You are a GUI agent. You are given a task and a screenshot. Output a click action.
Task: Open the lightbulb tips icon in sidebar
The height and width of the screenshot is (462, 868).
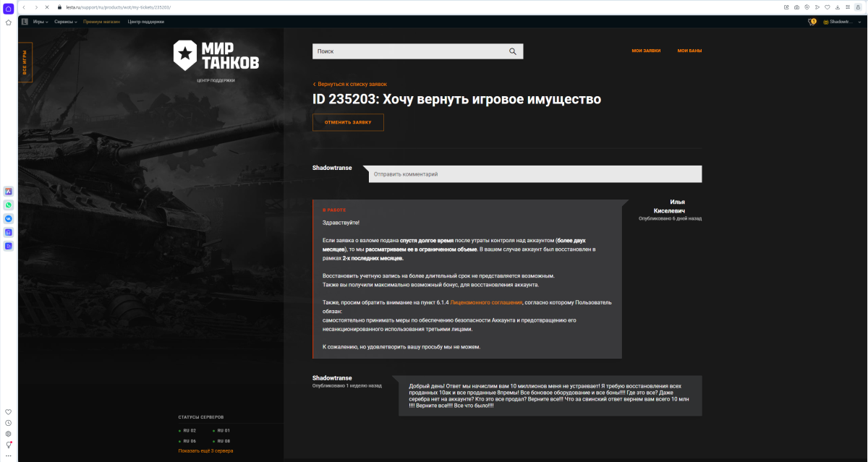click(x=9, y=445)
